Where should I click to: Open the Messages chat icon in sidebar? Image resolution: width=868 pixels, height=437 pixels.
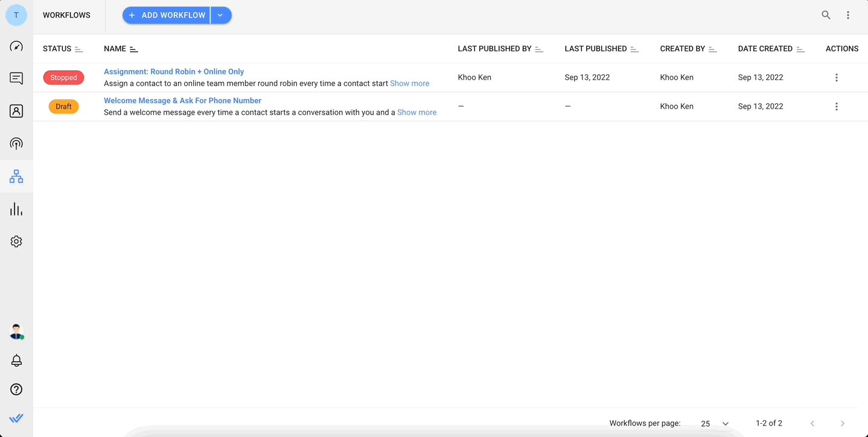16,78
